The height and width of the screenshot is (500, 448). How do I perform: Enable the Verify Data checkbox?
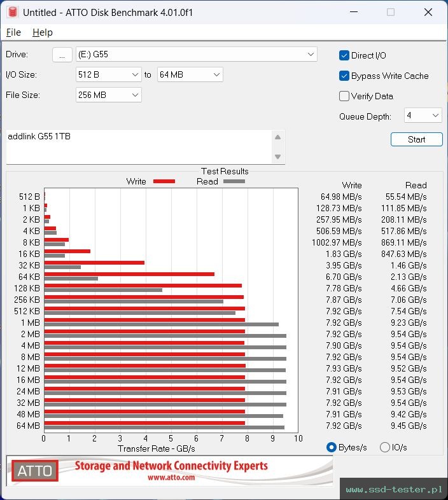coord(344,96)
